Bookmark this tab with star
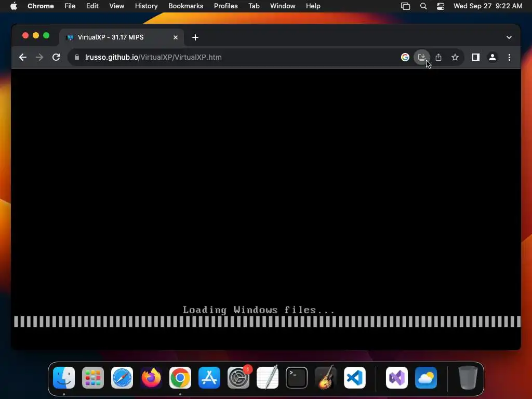 tap(455, 57)
